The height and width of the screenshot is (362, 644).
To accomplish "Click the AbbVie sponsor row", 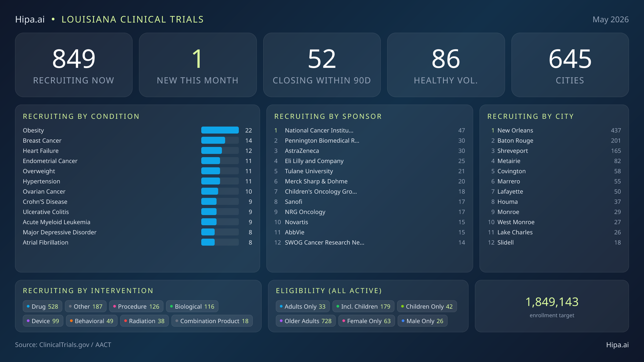I will click(369, 232).
